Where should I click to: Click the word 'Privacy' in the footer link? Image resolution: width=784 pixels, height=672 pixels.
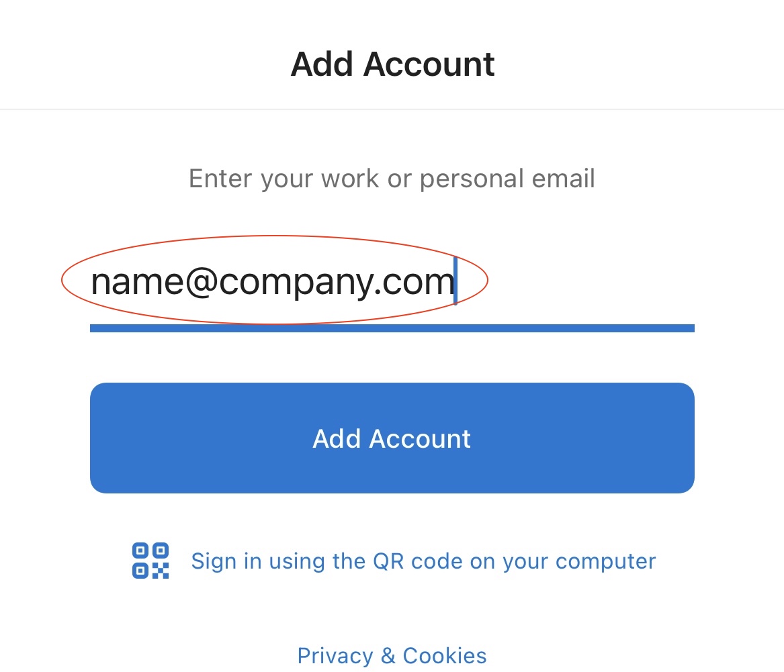(x=335, y=656)
